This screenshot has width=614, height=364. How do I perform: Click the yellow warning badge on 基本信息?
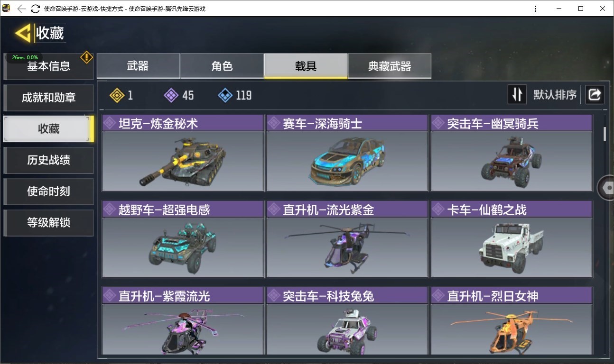coord(86,57)
